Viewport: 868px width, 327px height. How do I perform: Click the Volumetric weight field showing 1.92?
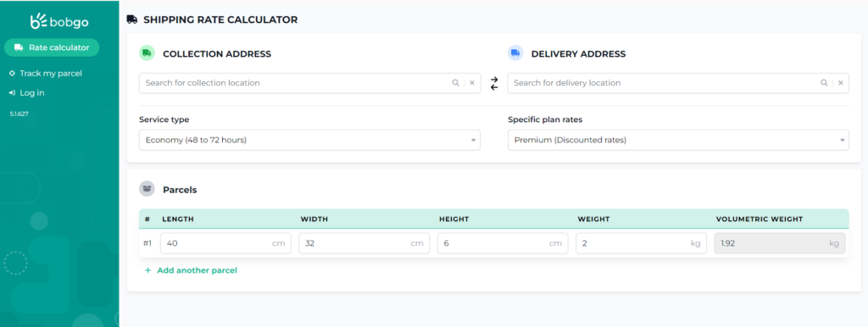[x=780, y=243]
